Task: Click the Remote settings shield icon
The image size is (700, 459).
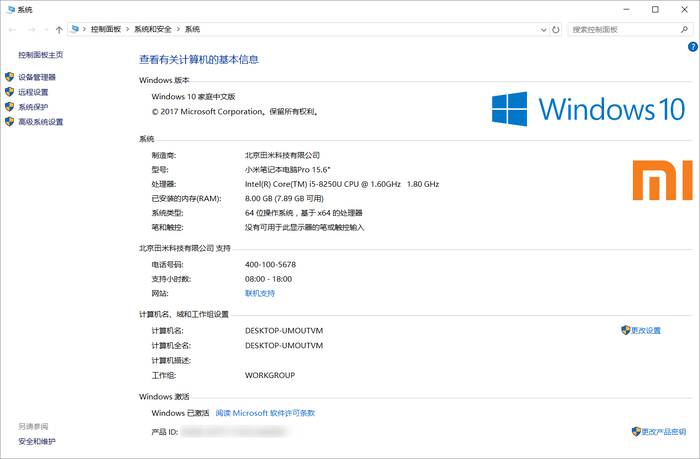Action: [9, 92]
